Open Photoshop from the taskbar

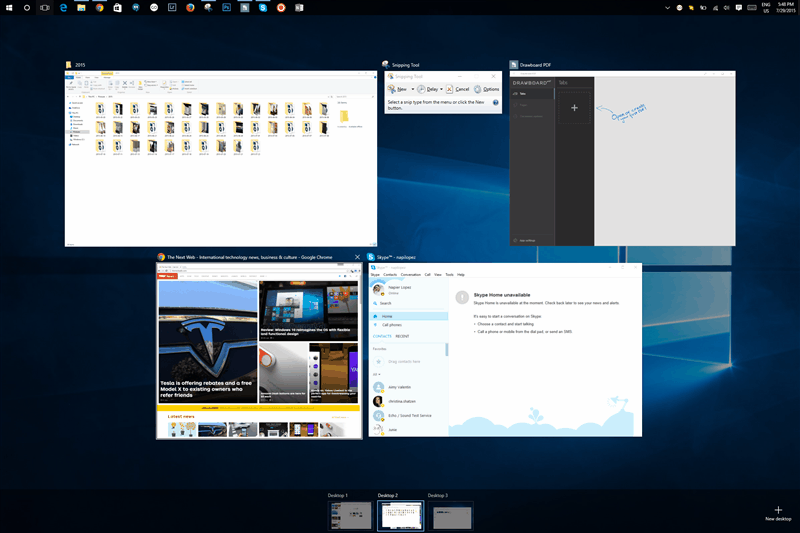(227, 8)
